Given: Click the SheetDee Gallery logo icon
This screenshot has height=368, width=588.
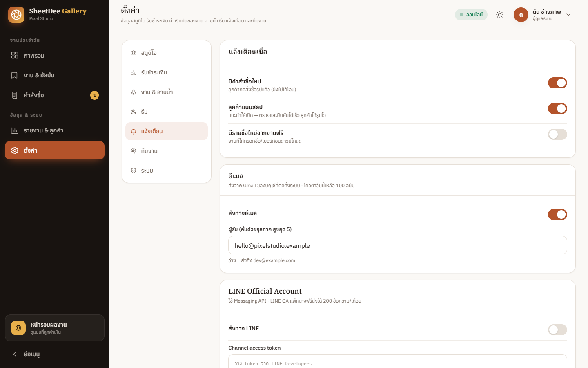Looking at the screenshot, I should coord(16,15).
